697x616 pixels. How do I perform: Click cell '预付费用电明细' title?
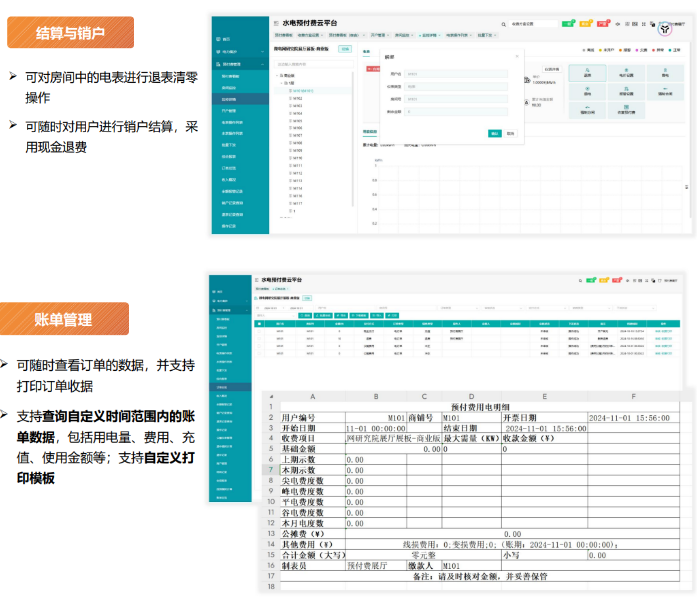(480, 407)
